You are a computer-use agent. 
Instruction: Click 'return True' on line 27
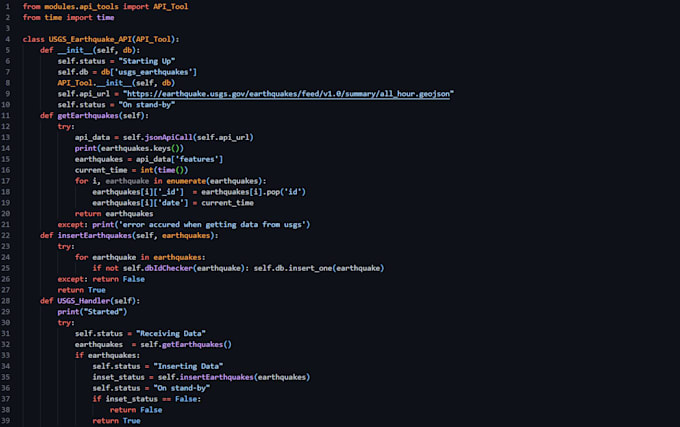click(x=81, y=290)
